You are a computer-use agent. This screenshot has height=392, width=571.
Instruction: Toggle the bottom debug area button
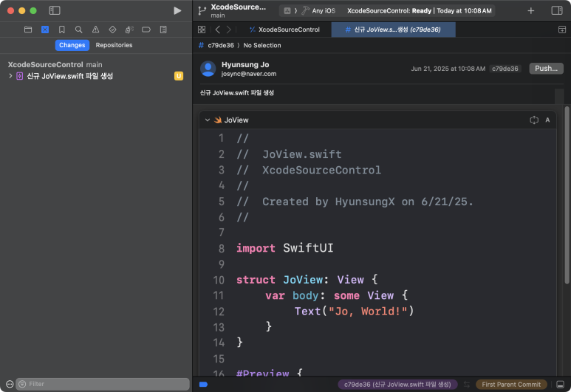click(x=561, y=385)
